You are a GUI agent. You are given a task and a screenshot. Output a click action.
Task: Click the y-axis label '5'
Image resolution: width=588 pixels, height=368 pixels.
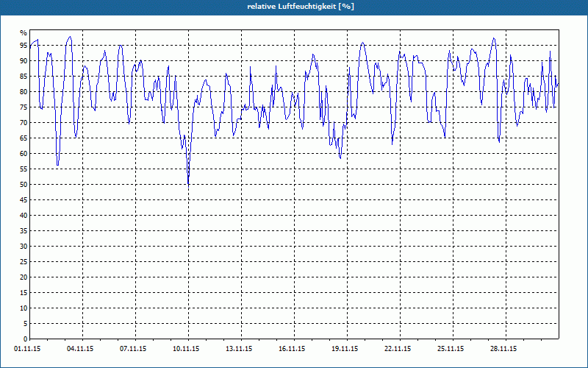point(26,324)
